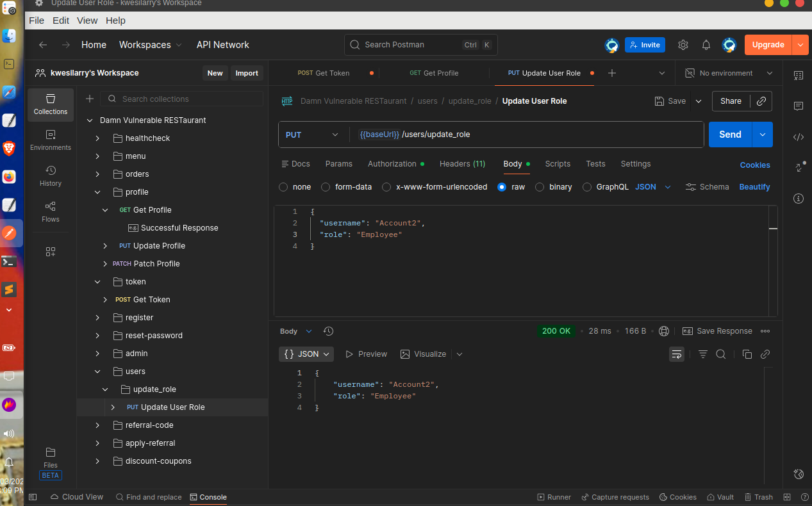
Task: Select the binary body radio option
Action: pos(540,187)
